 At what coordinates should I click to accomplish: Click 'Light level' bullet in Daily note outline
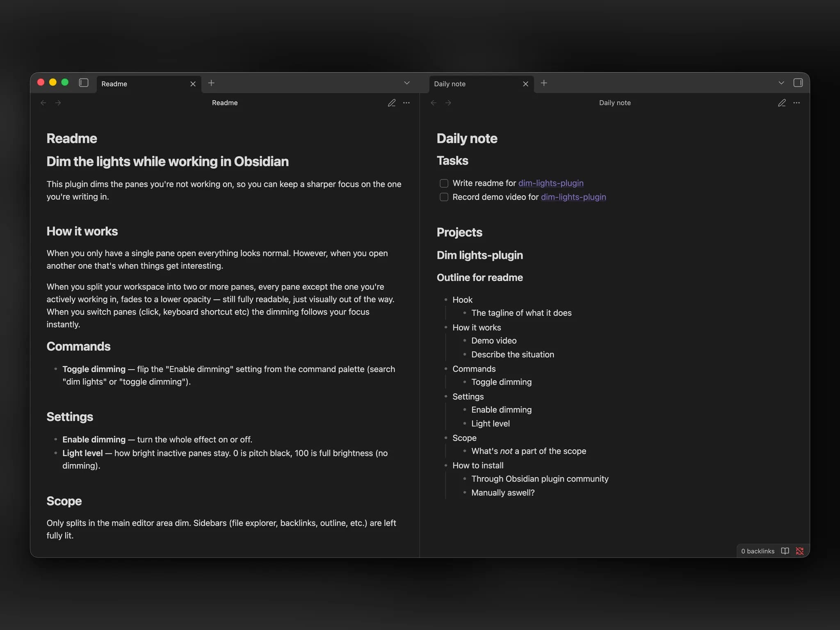(491, 424)
